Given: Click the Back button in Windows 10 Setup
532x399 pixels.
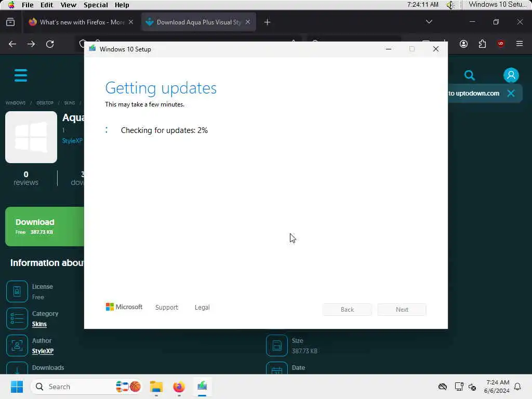Looking at the screenshot, I should coord(347,310).
